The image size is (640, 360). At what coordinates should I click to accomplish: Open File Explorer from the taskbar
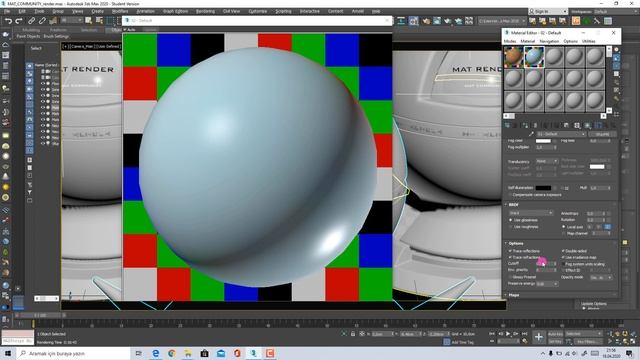point(188,353)
